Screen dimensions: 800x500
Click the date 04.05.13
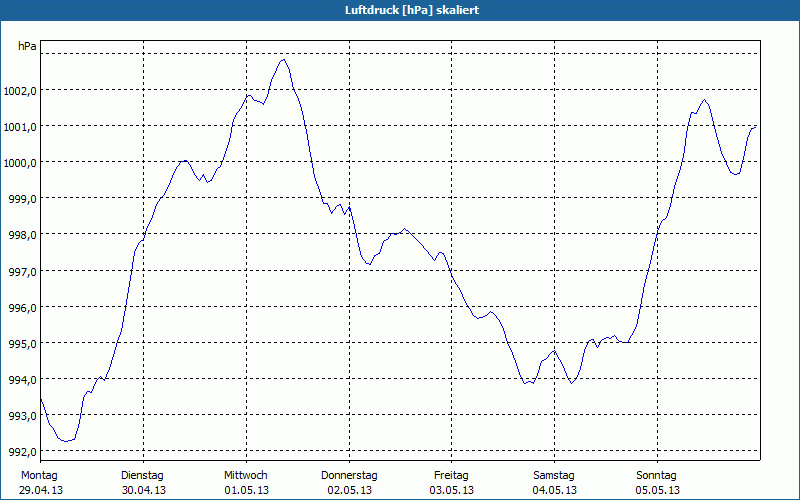click(555, 490)
